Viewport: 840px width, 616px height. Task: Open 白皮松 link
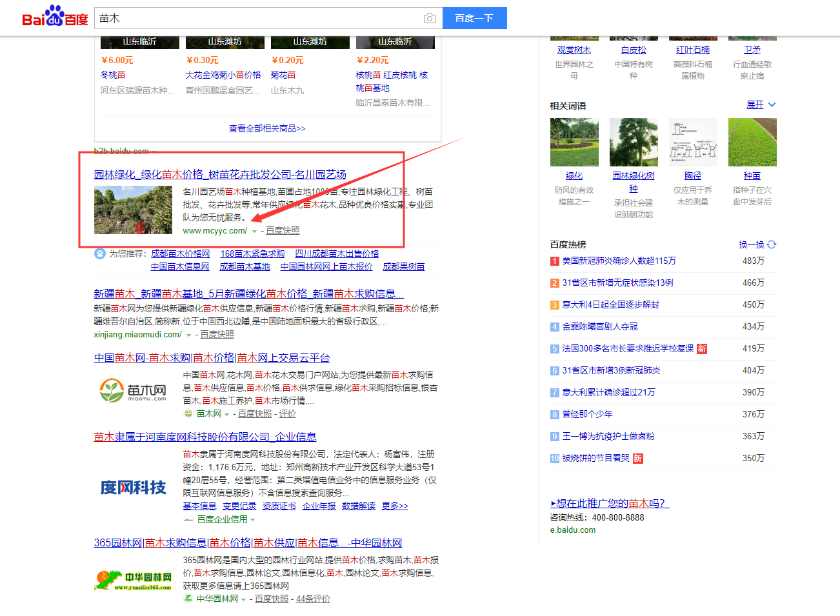[634, 50]
